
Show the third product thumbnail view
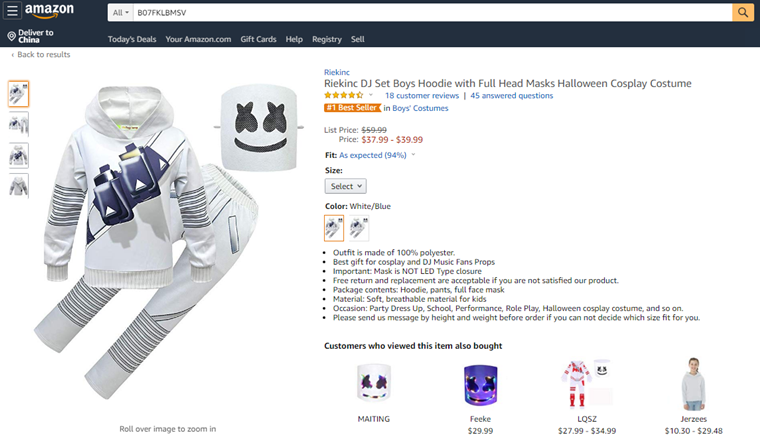tap(19, 155)
